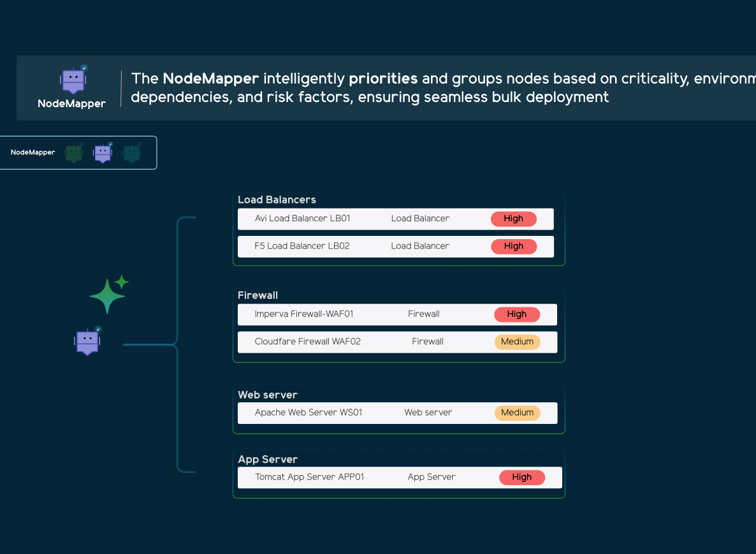Viewport: 756px width, 554px height.
Task: Click Medium badge on Cloudfare Firewall WAF02
Action: pos(517,342)
